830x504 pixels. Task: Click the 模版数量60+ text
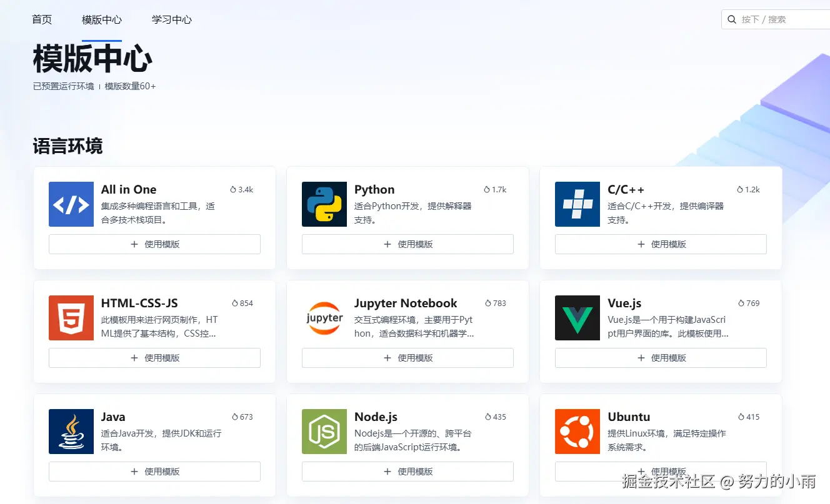pyautogui.click(x=130, y=86)
